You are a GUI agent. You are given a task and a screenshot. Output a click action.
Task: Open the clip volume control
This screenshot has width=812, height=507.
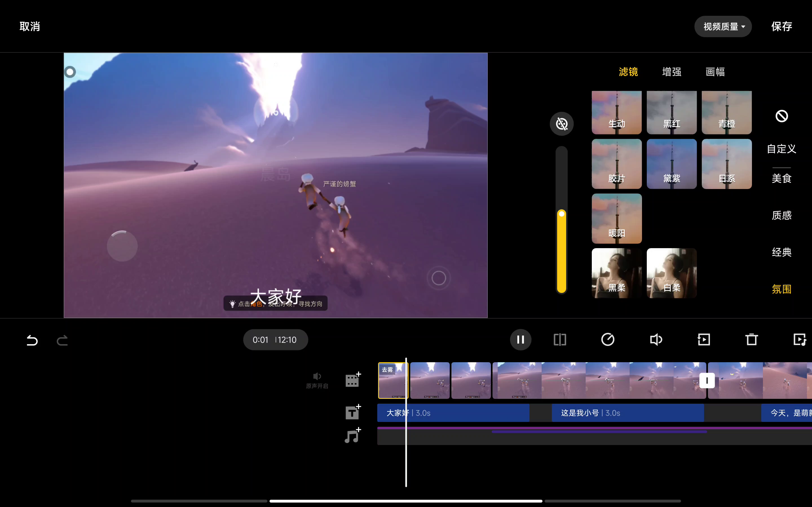click(656, 340)
